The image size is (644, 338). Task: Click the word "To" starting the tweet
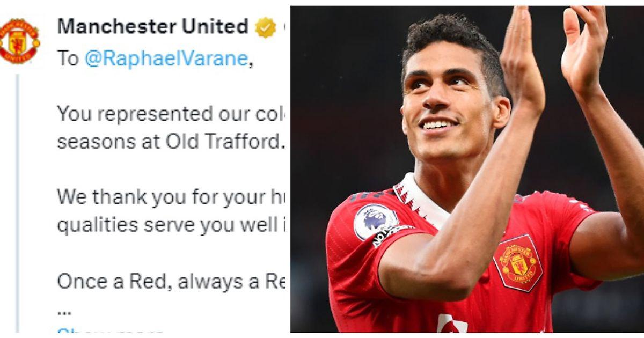point(68,59)
